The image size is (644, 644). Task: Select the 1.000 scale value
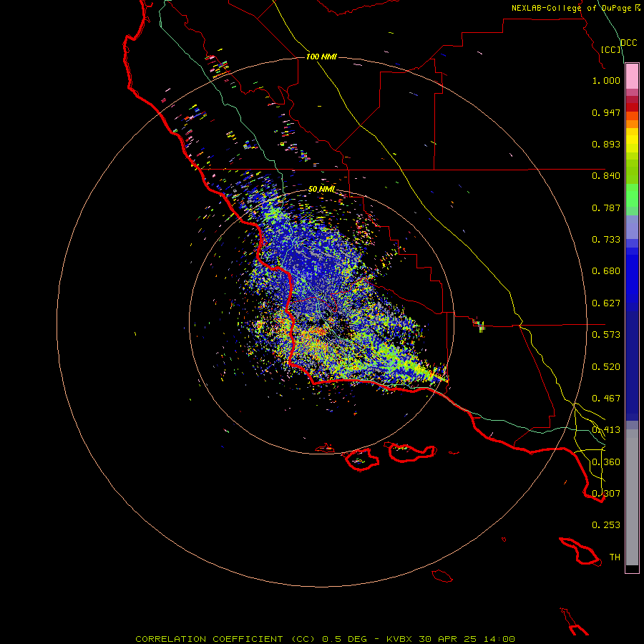606,80
